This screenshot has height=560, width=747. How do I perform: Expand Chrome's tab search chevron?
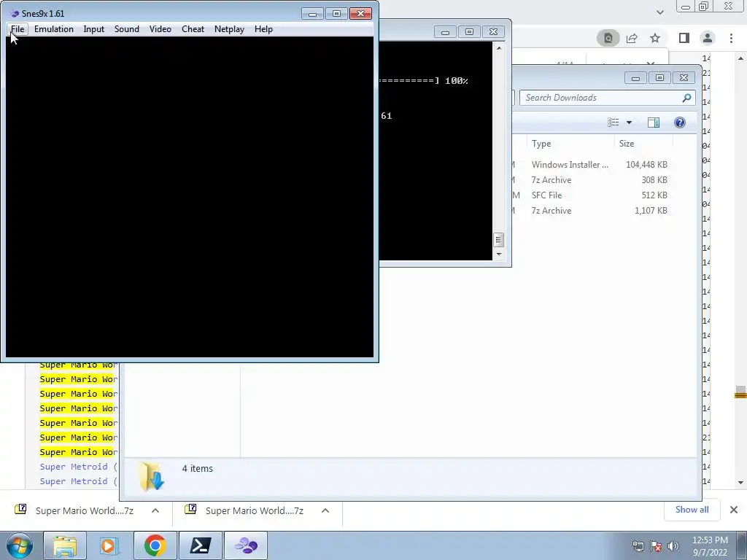659,12
